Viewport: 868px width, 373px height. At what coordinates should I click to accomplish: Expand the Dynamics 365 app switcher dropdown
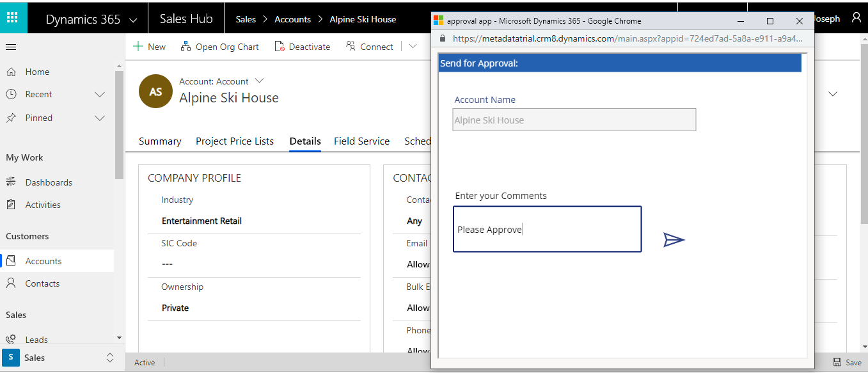pos(133,20)
